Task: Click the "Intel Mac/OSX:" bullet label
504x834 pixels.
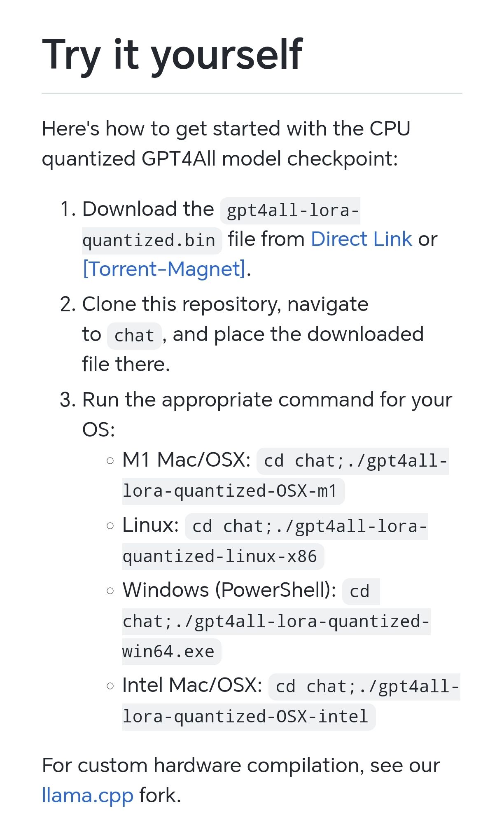Action: pos(192,685)
